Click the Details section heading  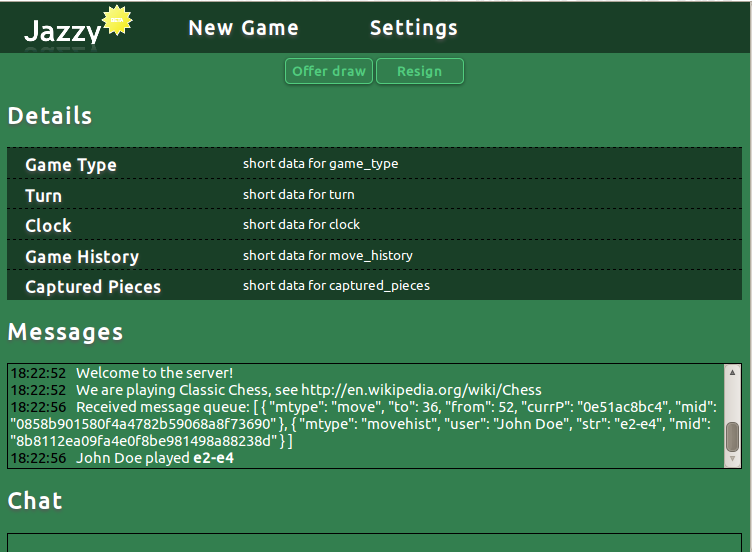(50, 116)
